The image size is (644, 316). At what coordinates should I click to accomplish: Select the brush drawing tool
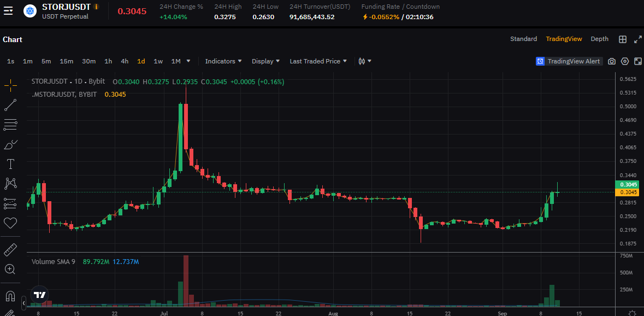(10, 145)
